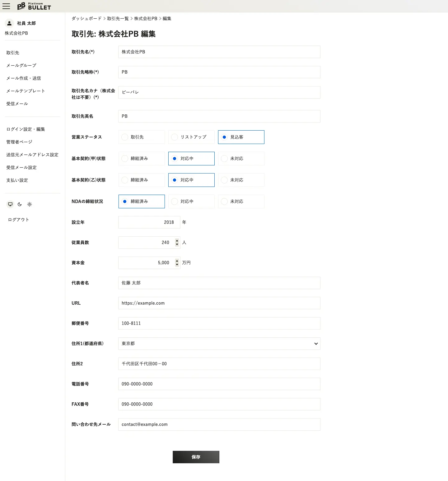This screenshot has width=448, height=481.
Task: Focus the 代表者名 text field
Action: point(219,283)
